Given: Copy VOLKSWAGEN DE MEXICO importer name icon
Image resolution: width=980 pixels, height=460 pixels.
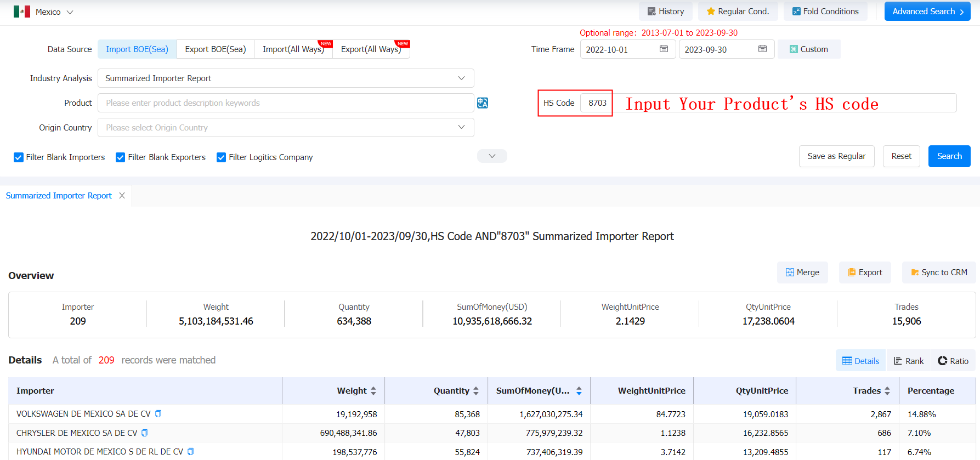Looking at the screenshot, I should click(158, 414).
